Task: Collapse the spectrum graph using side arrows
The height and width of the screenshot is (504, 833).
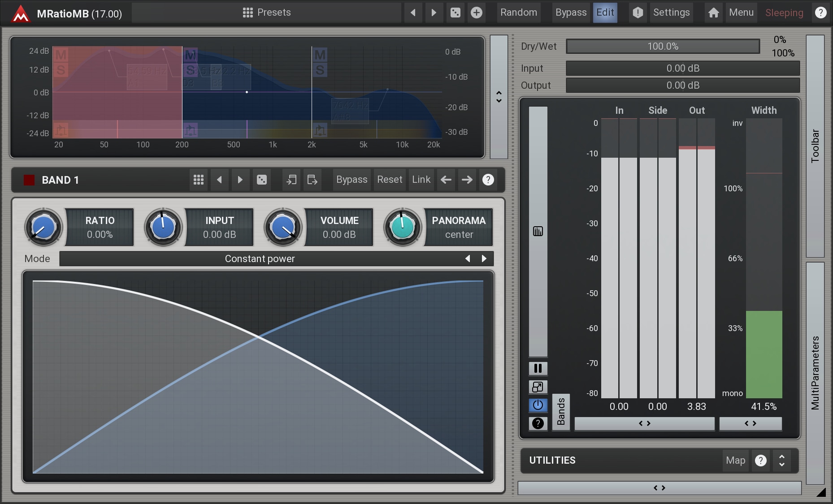Action: click(x=499, y=97)
